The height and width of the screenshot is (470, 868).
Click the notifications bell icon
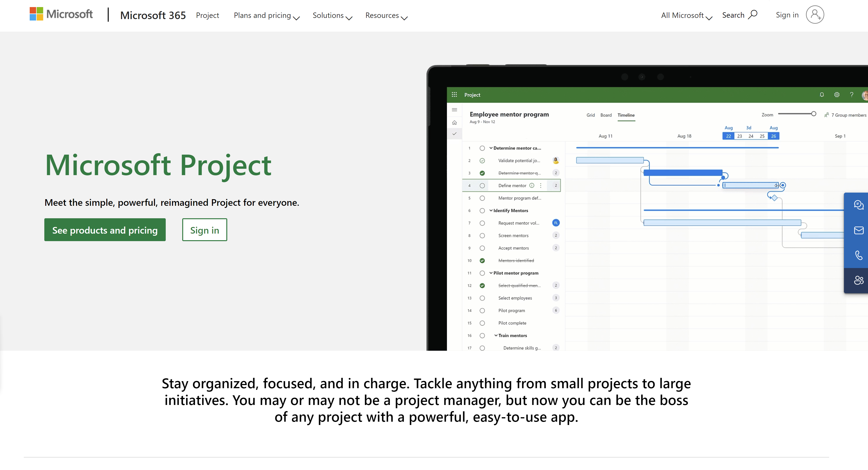[x=822, y=95]
